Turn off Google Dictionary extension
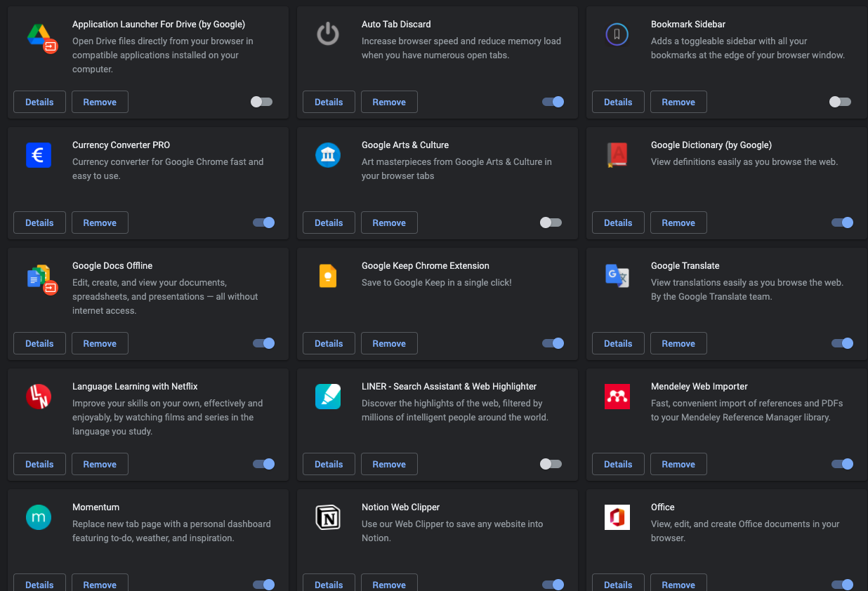Viewport: 868px width, 591px height. (x=843, y=223)
